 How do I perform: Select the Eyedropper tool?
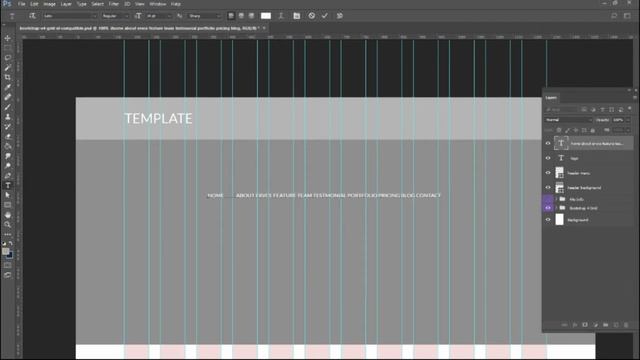click(x=8, y=87)
